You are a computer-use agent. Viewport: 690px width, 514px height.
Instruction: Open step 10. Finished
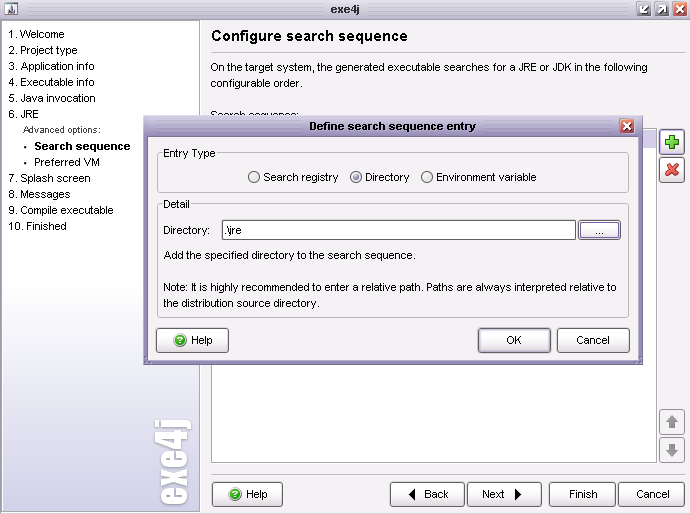pos(37,226)
